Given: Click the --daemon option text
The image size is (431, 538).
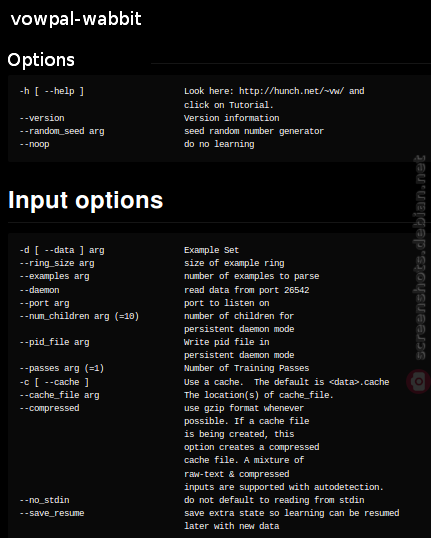Looking at the screenshot, I should click(x=39, y=290).
